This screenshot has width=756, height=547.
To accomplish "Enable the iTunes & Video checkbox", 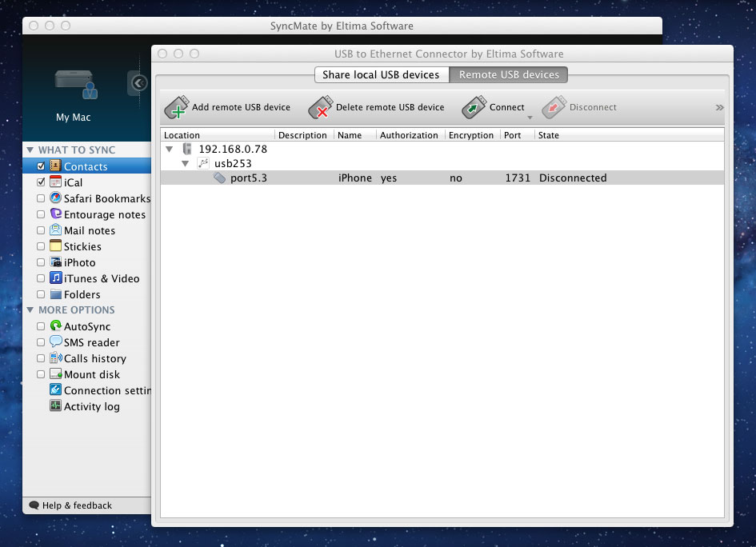I will pyautogui.click(x=41, y=278).
